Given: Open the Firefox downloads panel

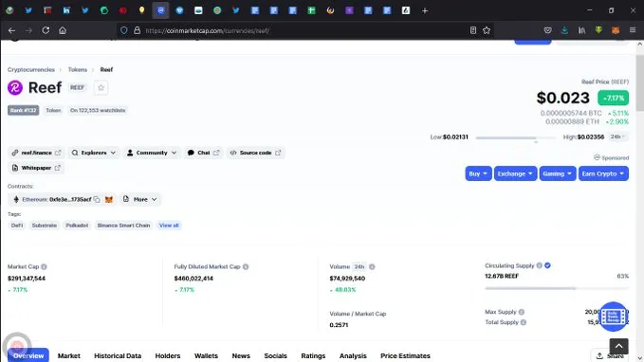Looking at the screenshot, I should pyautogui.click(x=564, y=30).
